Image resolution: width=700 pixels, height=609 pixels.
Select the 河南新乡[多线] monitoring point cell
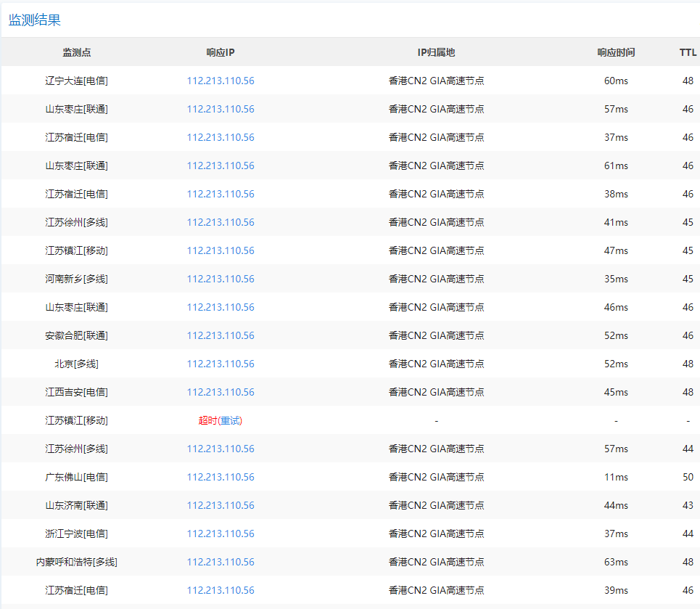77,279
